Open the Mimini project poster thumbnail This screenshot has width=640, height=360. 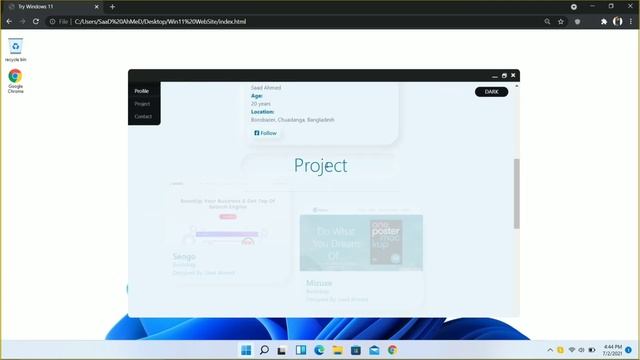click(361, 243)
